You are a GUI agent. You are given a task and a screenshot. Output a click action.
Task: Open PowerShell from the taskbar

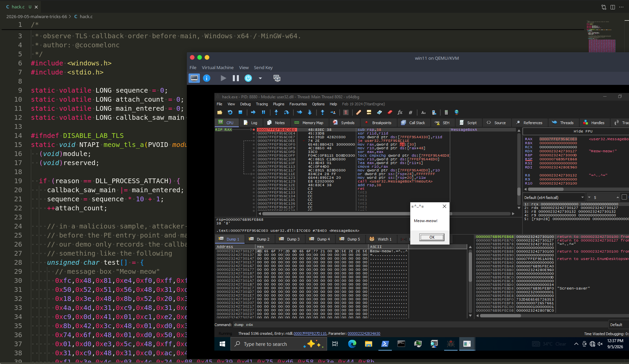[x=385, y=344]
